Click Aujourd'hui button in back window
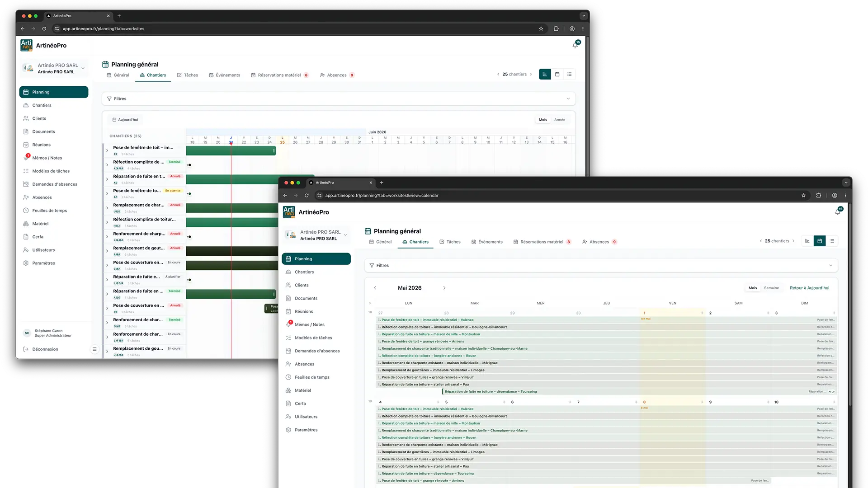This screenshot has height=488, width=868. pos(125,120)
